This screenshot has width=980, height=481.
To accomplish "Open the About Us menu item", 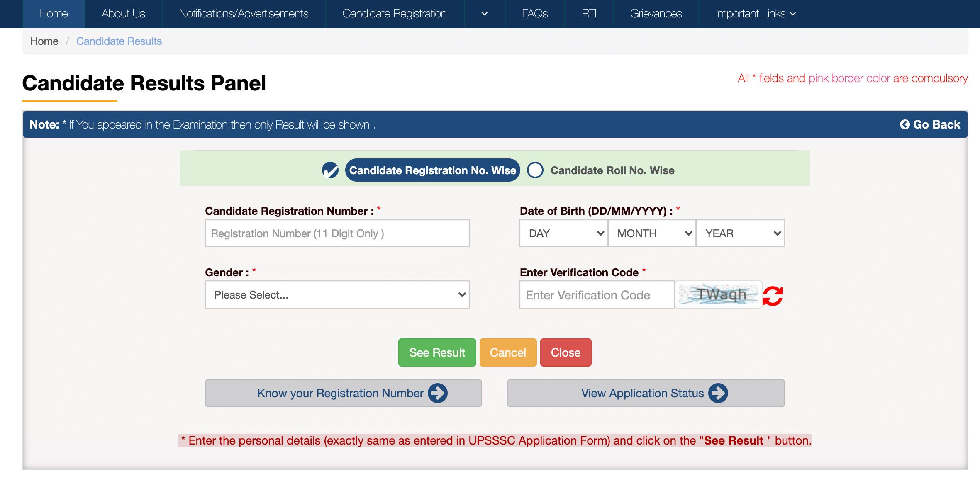I will pyautogui.click(x=123, y=14).
